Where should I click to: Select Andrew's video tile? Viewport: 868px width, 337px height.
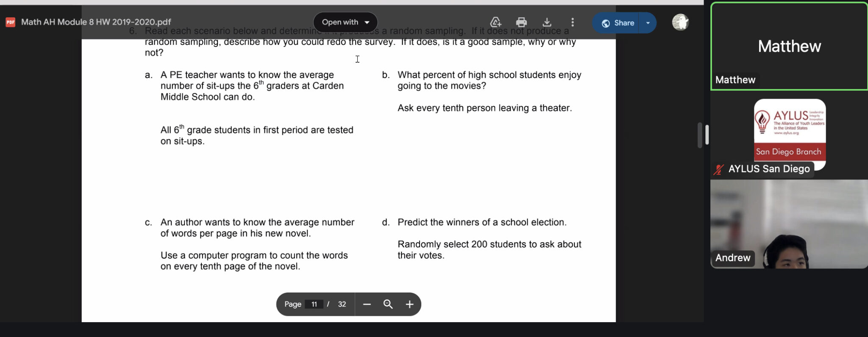tap(789, 224)
